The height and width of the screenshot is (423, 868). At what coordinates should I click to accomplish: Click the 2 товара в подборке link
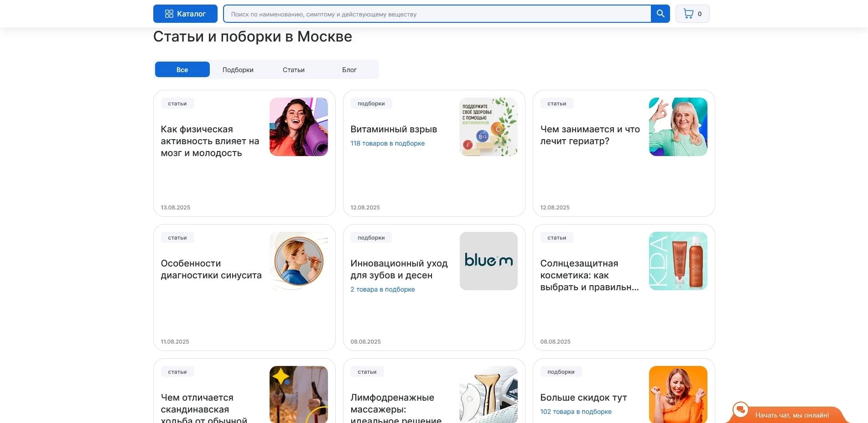pos(382,289)
